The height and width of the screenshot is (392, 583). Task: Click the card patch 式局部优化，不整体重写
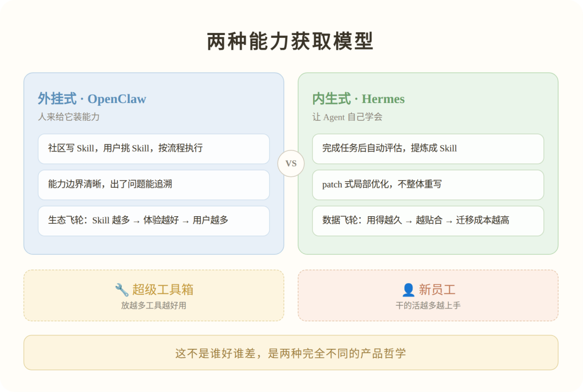tap(428, 184)
